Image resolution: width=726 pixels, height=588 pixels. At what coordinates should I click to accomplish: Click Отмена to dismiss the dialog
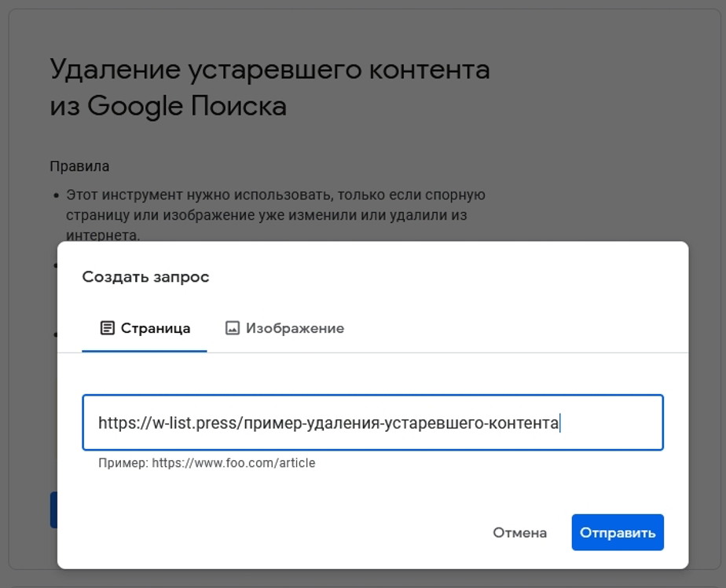pyautogui.click(x=519, y=533)
